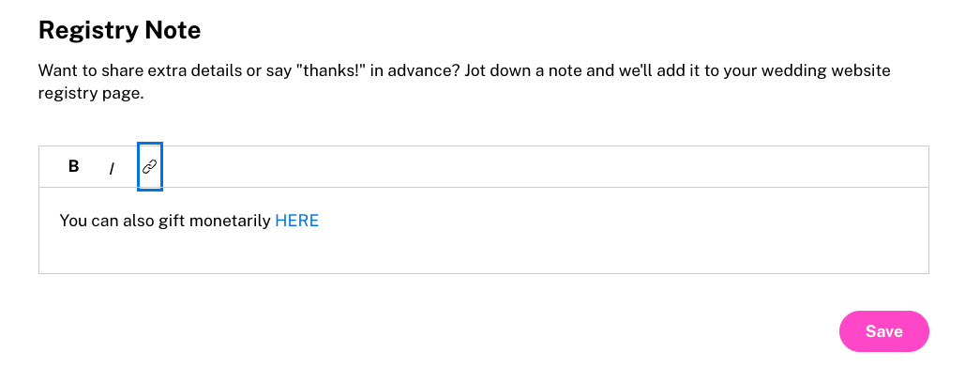Open the HERE hyperlink in the note
The height and width of the screenshot is (383, 980).
tap(297, 221)
